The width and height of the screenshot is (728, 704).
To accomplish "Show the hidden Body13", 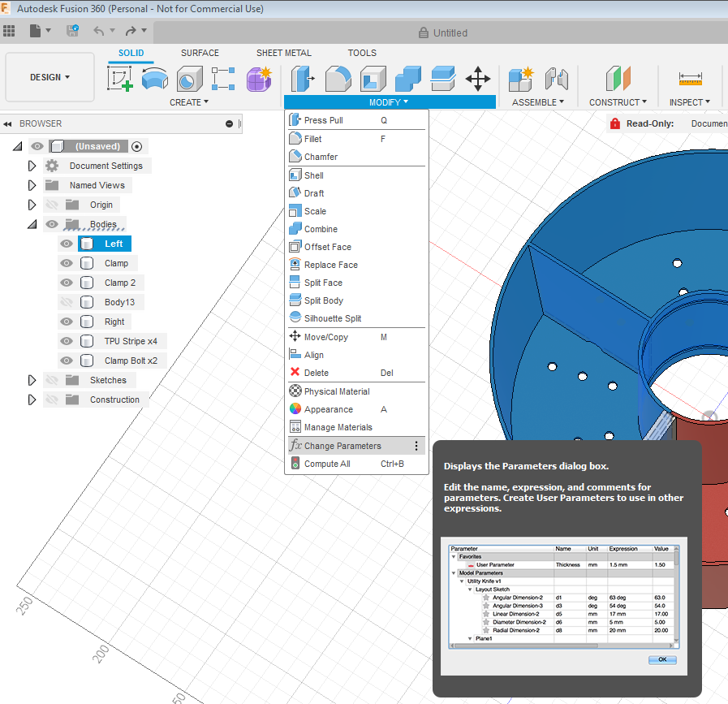I will point(67,302).
